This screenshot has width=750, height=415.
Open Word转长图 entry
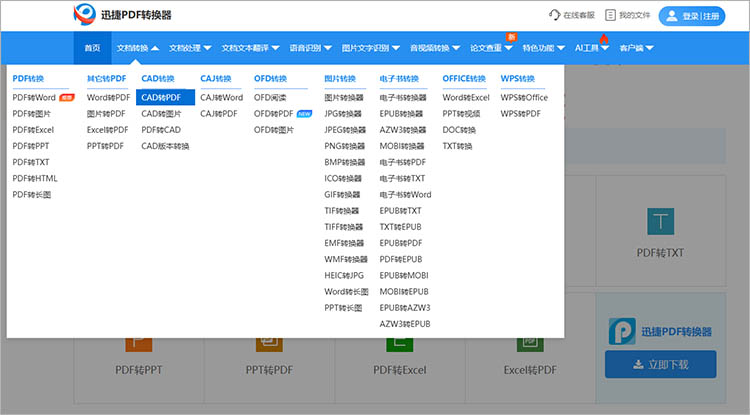346,292
